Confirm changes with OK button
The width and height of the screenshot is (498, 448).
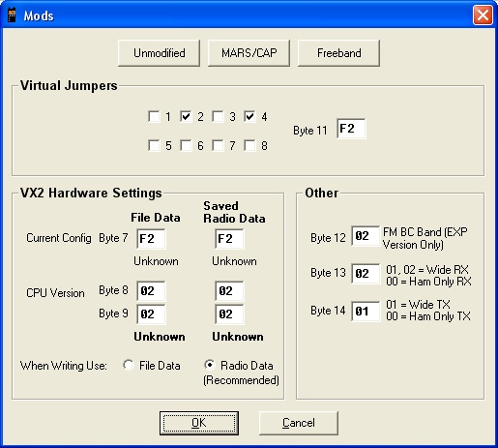tap(199, 423)
